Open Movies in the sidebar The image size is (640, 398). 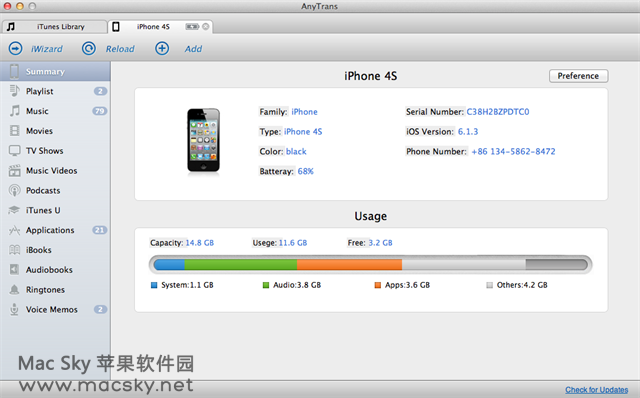point(55,131)
